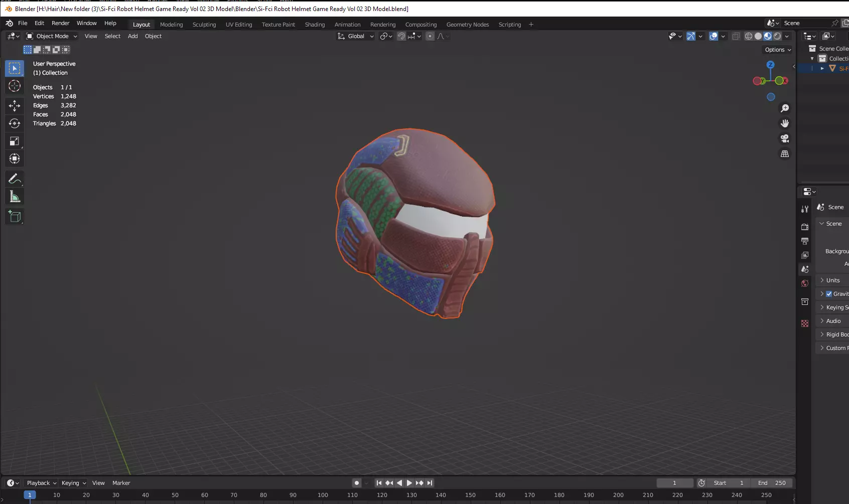Toggle the Gravity checkbox
Viewport: 849px width, 504px height.
829,294
